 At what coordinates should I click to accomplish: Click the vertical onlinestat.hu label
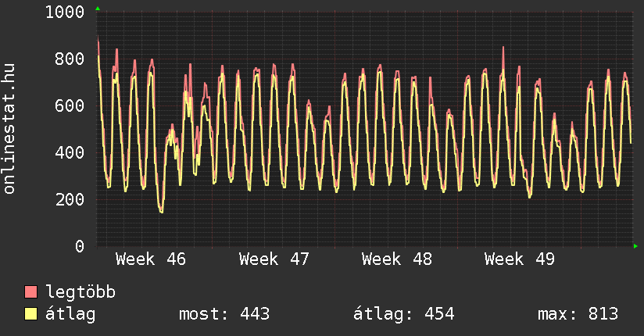click(10, 129)
